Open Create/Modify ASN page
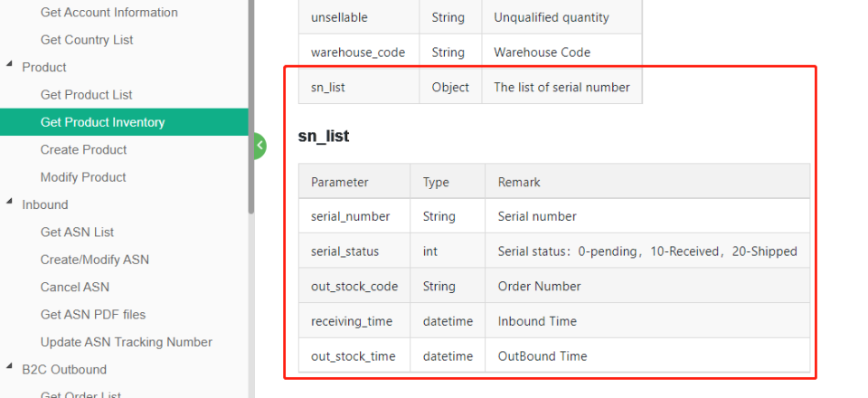Screen dimensions: 868x398 [x=95, y=260]
